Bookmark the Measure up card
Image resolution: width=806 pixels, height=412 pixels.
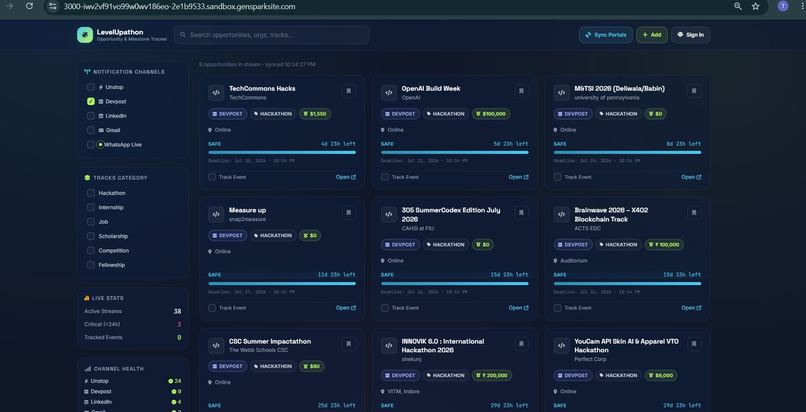[x=349, y=213]
